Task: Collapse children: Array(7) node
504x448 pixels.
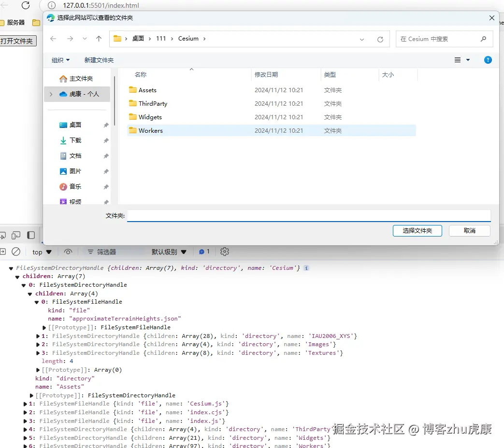Action: (17, 277)
